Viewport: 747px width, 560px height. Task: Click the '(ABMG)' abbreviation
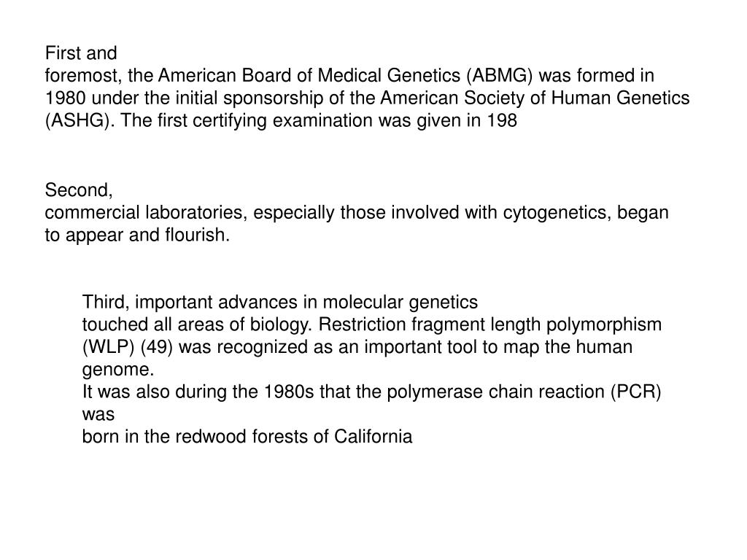[x=500, y=75]
